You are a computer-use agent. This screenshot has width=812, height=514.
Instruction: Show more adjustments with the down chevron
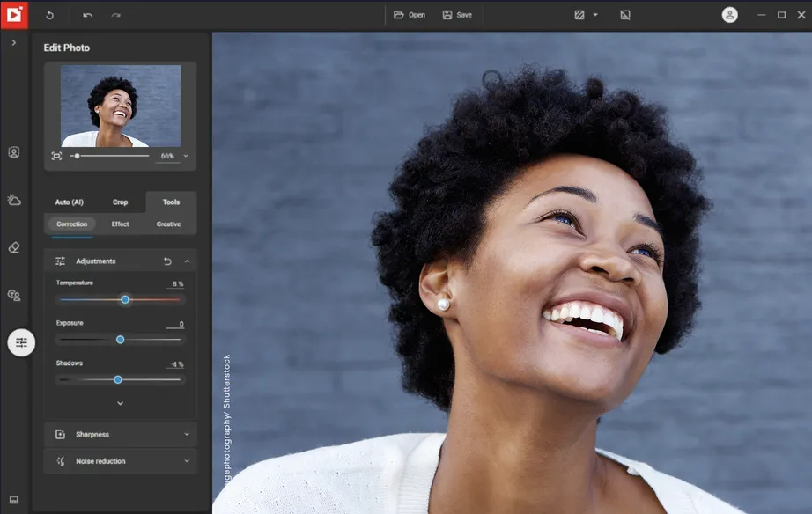121,403
